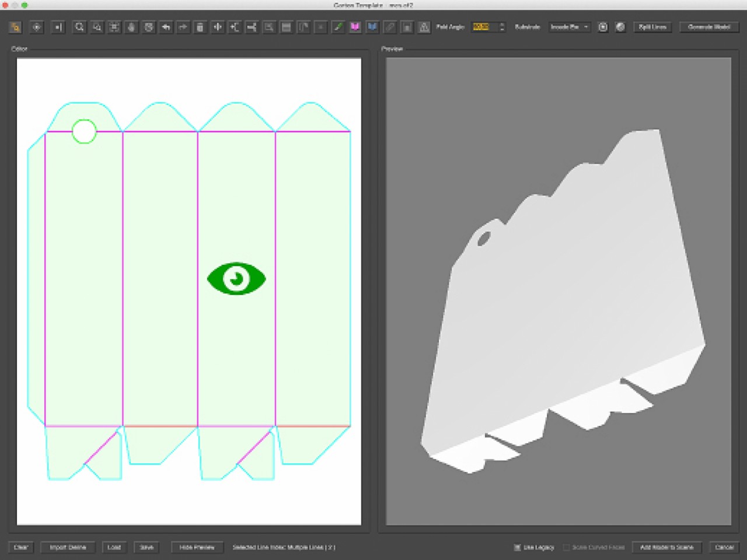Click the Substrate label

527,27
